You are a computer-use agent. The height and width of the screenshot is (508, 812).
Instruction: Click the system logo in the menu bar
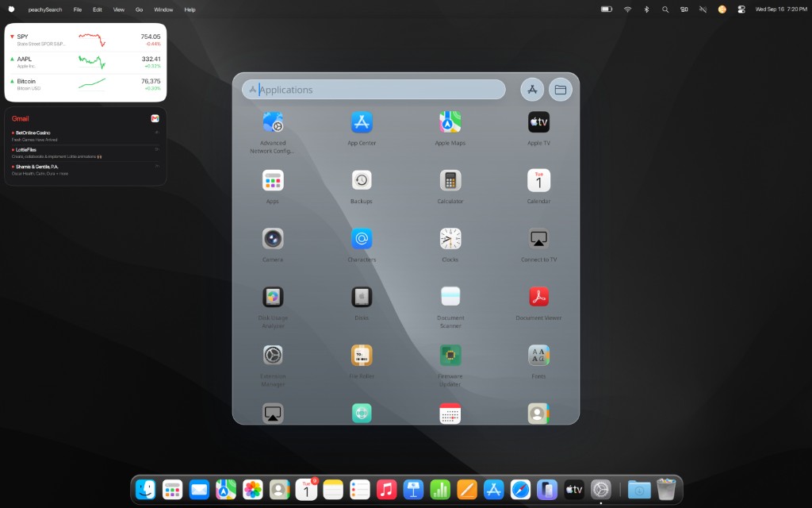[x=11, y=10]
